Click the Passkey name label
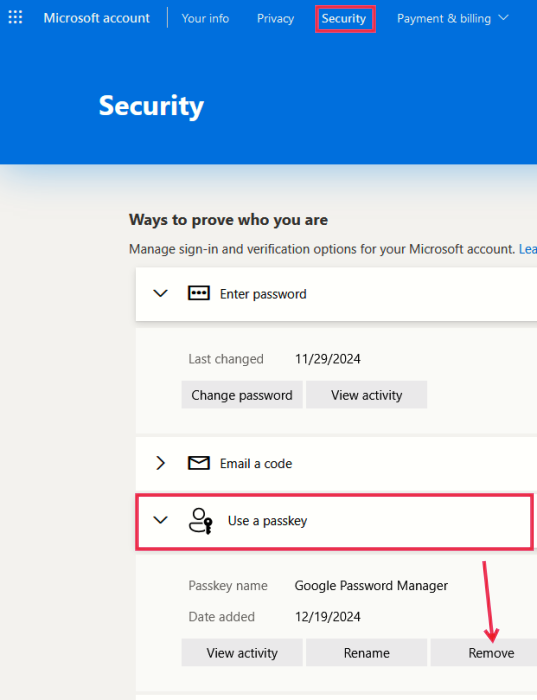The width and height of the screenshot is (537, 700). pyautogui.click(x=228, y=585)
